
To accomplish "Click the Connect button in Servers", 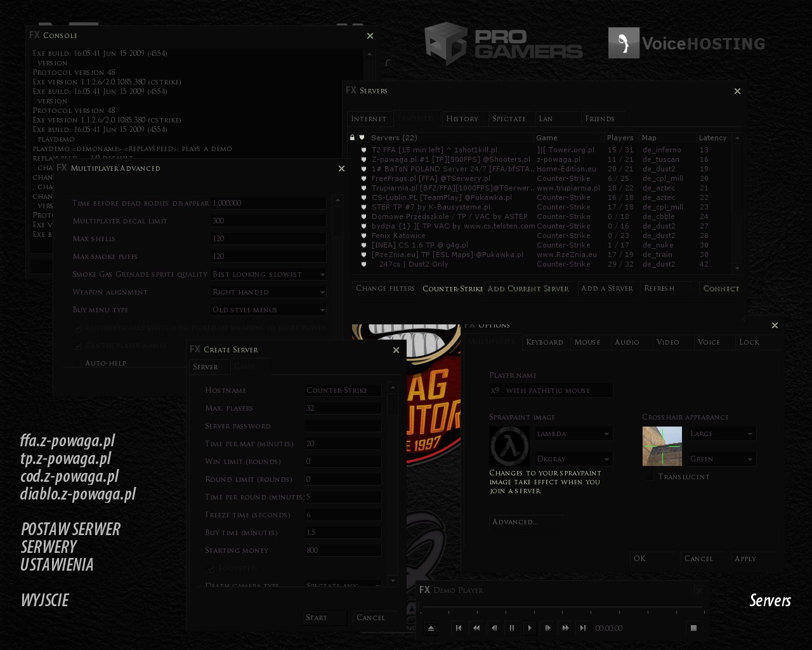I will (721, 288).
